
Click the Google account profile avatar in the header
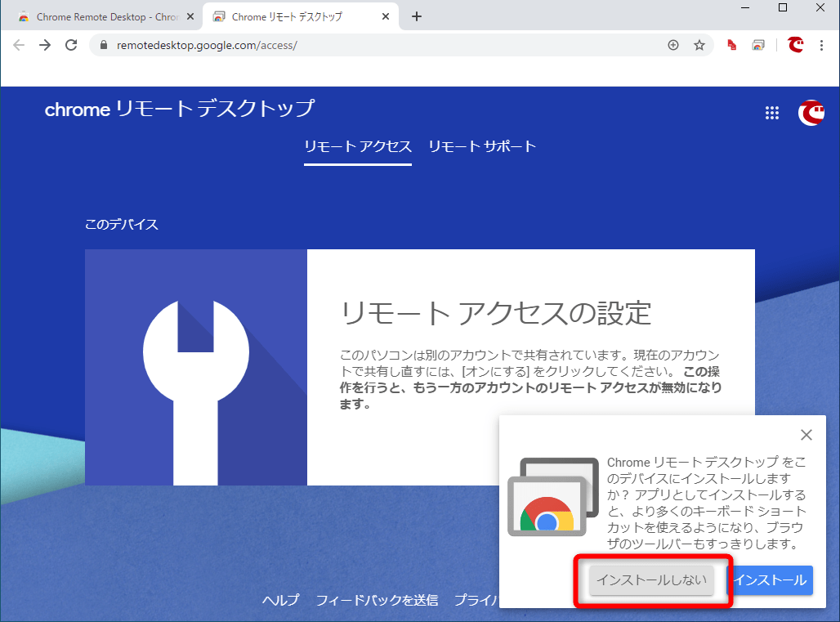[811, 113]
